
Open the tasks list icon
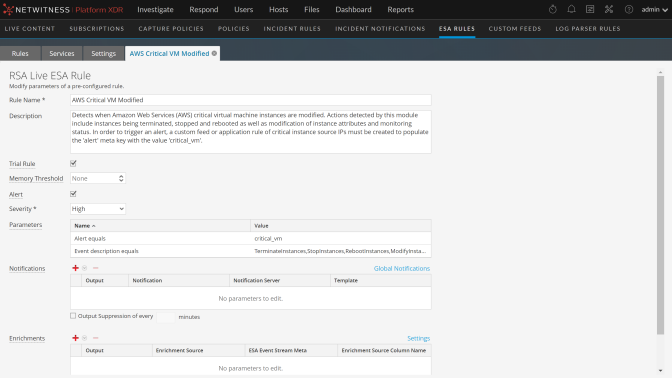click(x=590, y=9)
